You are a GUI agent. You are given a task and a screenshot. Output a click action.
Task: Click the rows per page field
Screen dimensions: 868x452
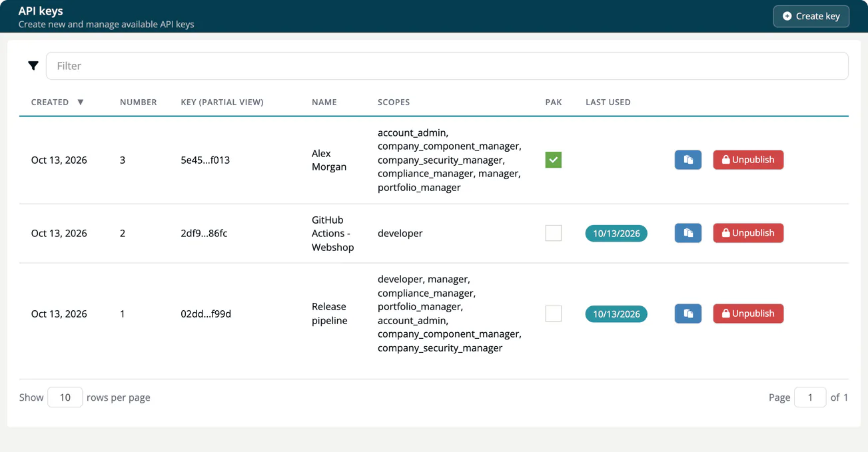65,397
